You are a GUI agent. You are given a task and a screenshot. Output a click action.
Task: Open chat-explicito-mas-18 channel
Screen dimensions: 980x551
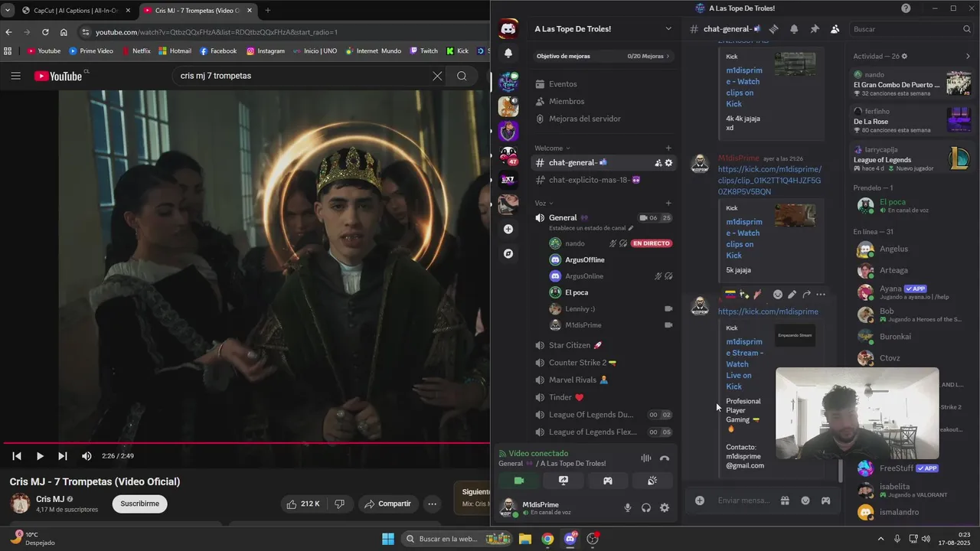click(x=603, y=180)
